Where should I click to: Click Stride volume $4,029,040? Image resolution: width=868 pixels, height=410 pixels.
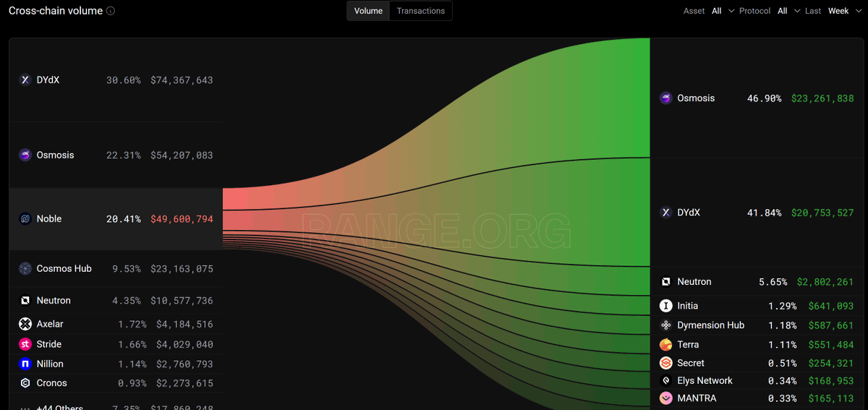click(x=184, y=345)
